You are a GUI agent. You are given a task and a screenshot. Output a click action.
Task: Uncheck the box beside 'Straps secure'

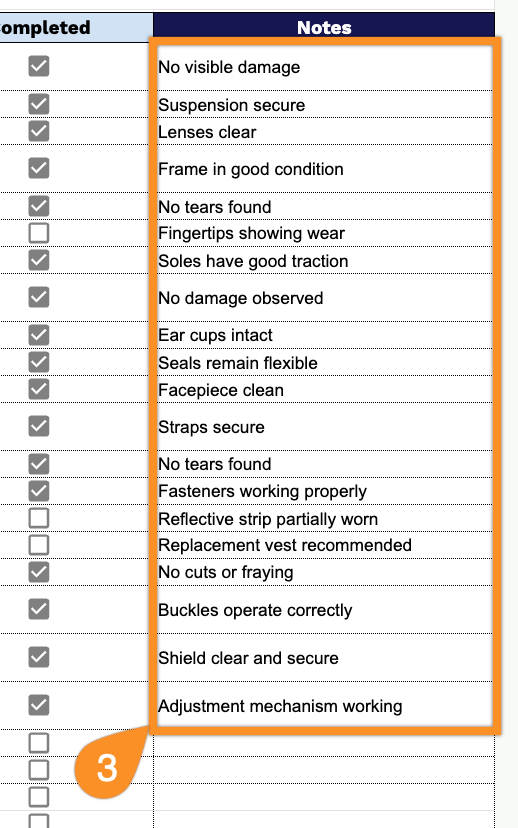39,426
